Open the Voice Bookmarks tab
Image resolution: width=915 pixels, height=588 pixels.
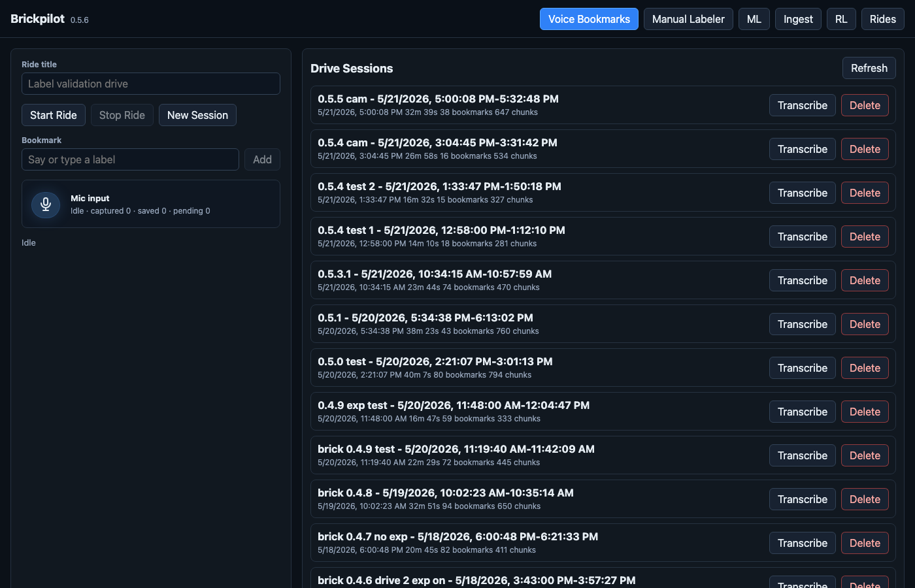589,19
